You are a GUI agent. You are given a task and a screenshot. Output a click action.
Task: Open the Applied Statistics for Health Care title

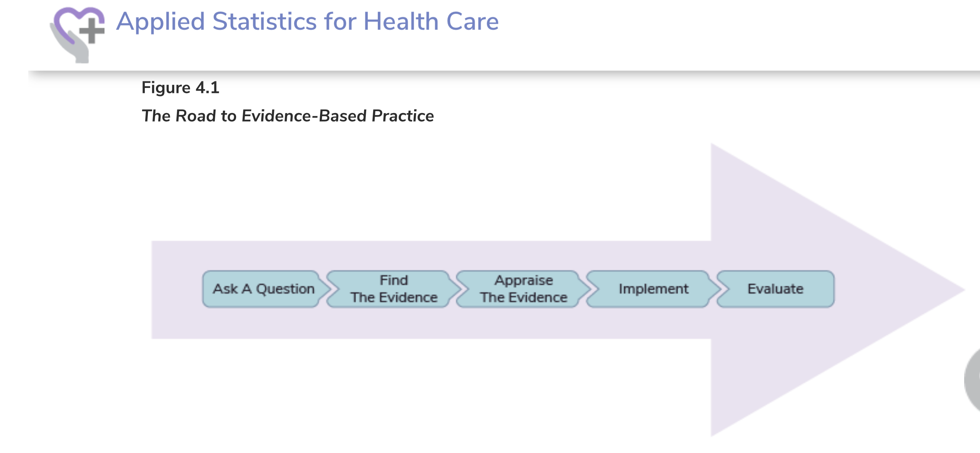pyautogui.click(x=307, y=21)
